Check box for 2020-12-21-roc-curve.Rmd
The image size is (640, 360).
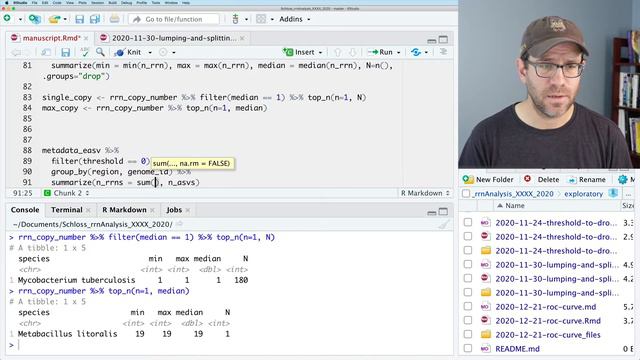pos(468,320)
